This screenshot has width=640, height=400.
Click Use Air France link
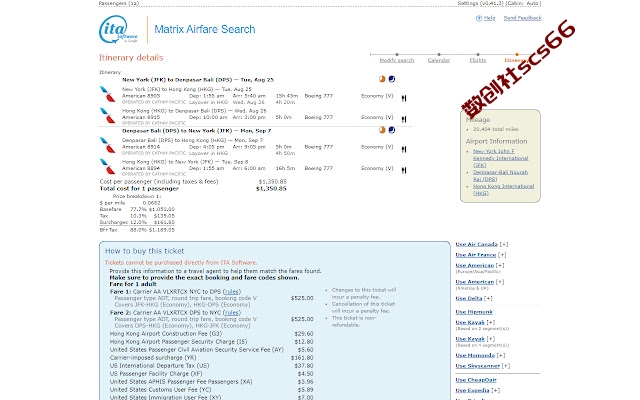[476, 255]
